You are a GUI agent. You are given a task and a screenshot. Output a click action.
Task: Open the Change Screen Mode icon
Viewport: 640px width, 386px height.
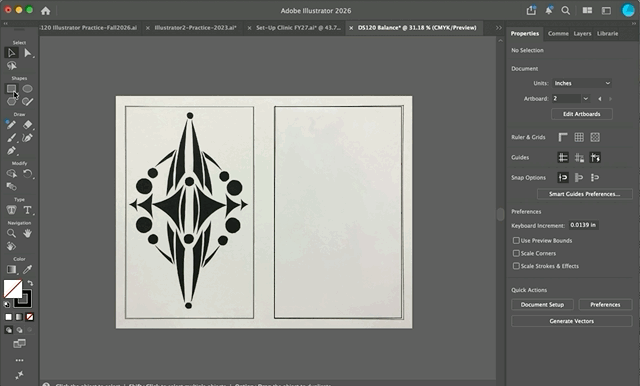pos(19,344)
